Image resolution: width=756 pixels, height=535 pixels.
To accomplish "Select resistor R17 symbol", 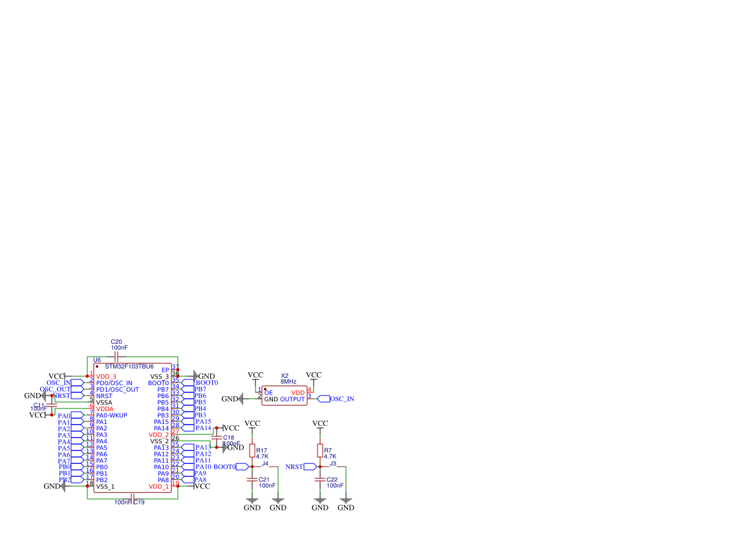I will click(252, 451).
